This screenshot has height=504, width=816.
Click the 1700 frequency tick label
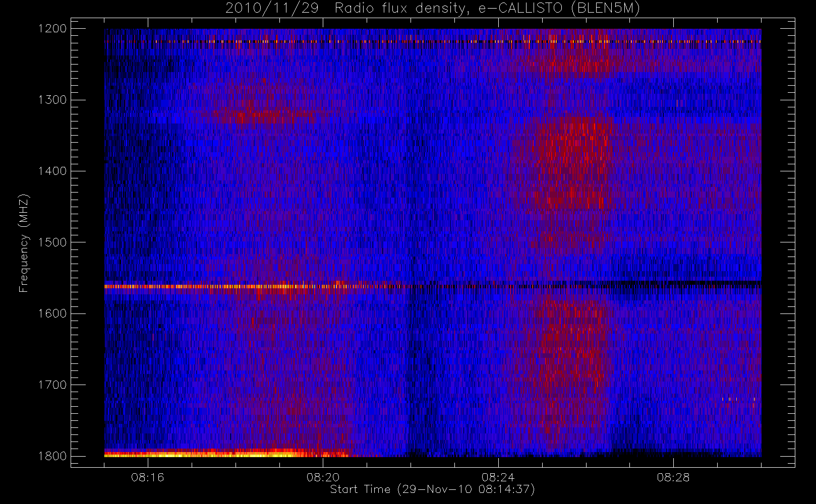pos(52,385)
